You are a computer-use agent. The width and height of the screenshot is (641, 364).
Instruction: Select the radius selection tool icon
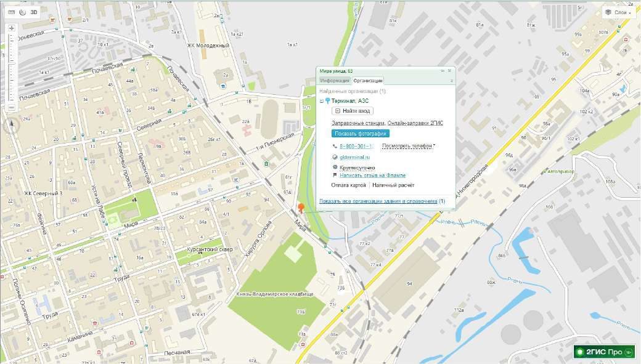[22, 12]
